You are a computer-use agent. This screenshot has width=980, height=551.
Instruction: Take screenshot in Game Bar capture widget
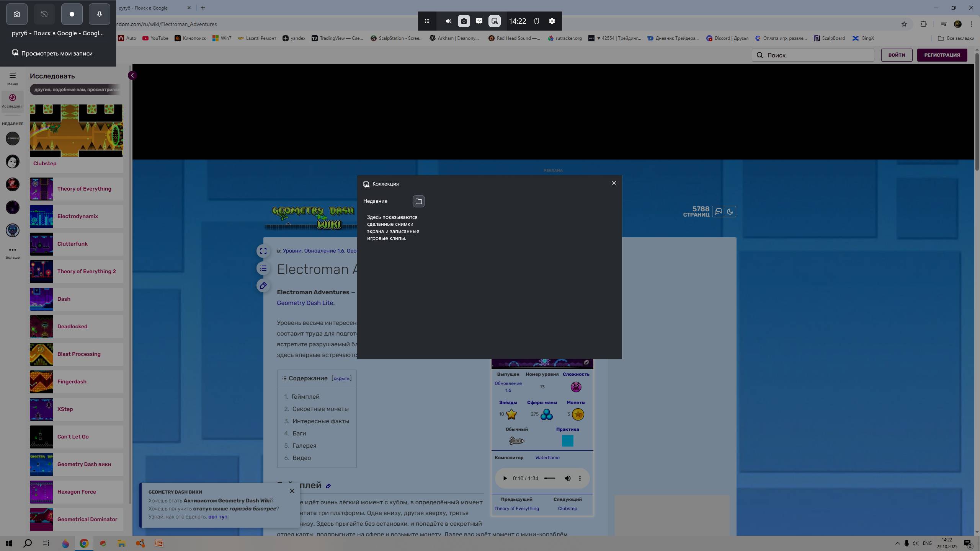17,14
